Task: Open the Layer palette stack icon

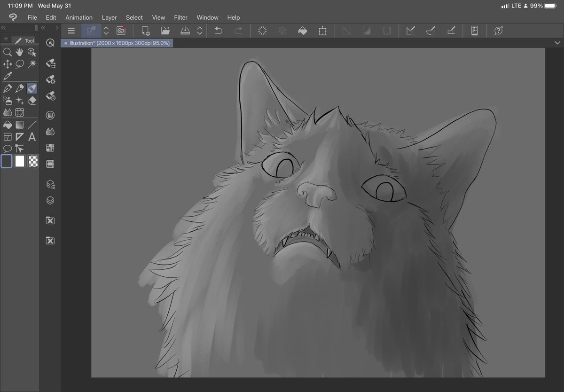Action: [50, 200]
